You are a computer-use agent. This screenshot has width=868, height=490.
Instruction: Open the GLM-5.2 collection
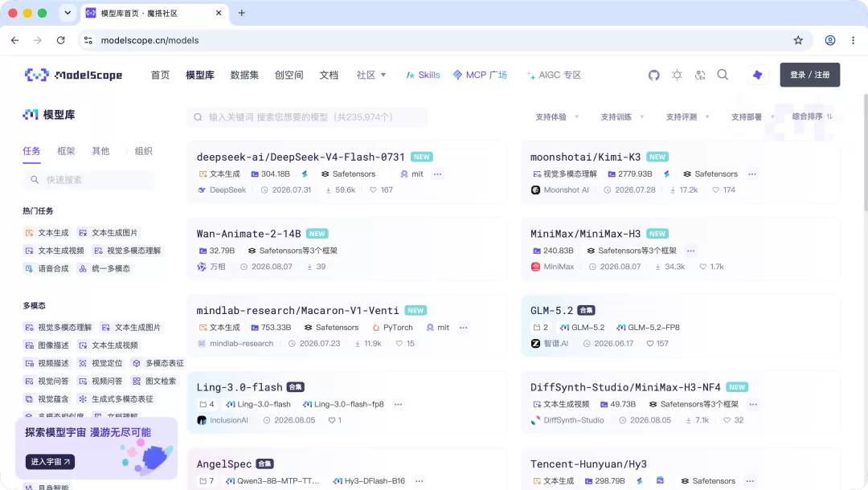551,311
